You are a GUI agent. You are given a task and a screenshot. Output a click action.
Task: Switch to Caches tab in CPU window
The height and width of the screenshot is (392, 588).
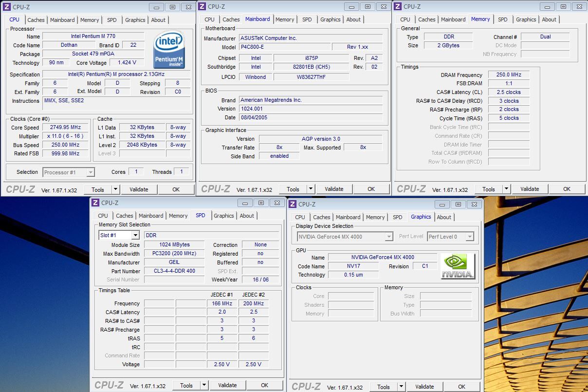pyautogui.click(x=36, y=20)
